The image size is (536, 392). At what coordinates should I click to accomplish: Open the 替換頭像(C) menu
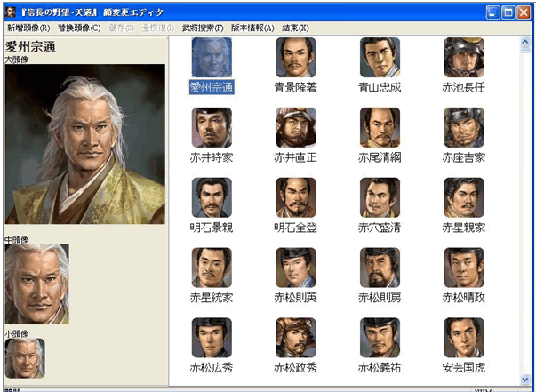point(79,28)
